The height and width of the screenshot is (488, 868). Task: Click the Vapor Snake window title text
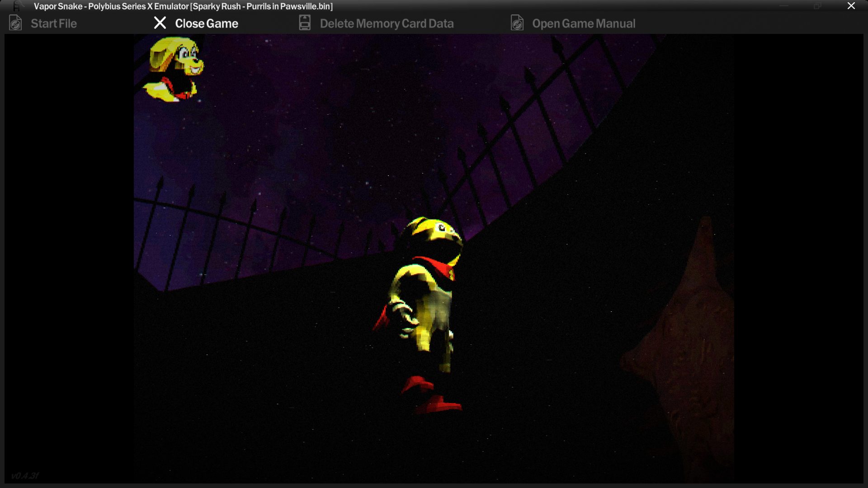pyautogui.click(x=183, y=6)
